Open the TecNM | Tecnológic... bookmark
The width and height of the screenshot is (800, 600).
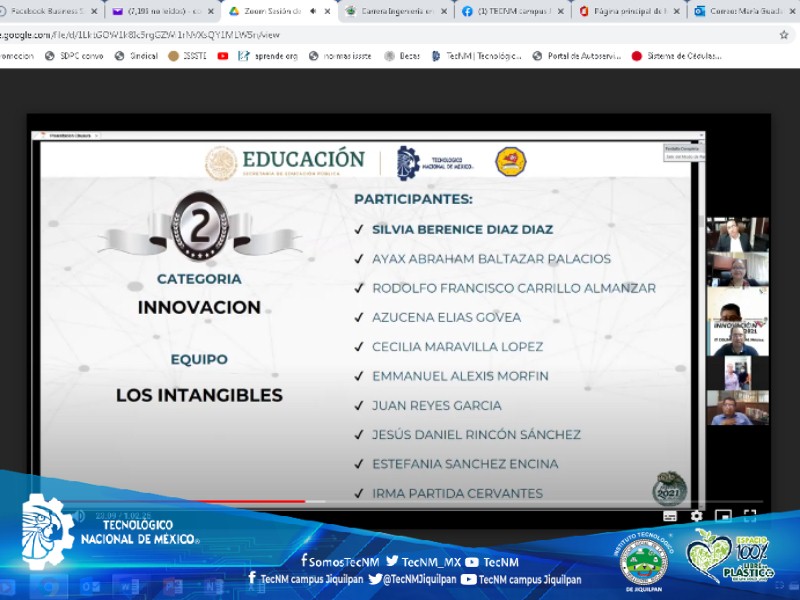(x=477, y=56)
